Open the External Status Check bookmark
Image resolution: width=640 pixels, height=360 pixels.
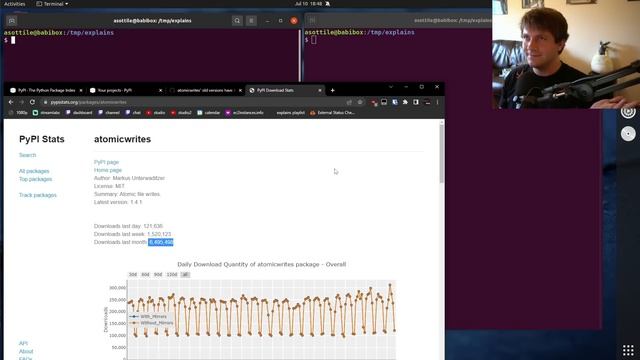pyautogui.click(x=332, y=113)
